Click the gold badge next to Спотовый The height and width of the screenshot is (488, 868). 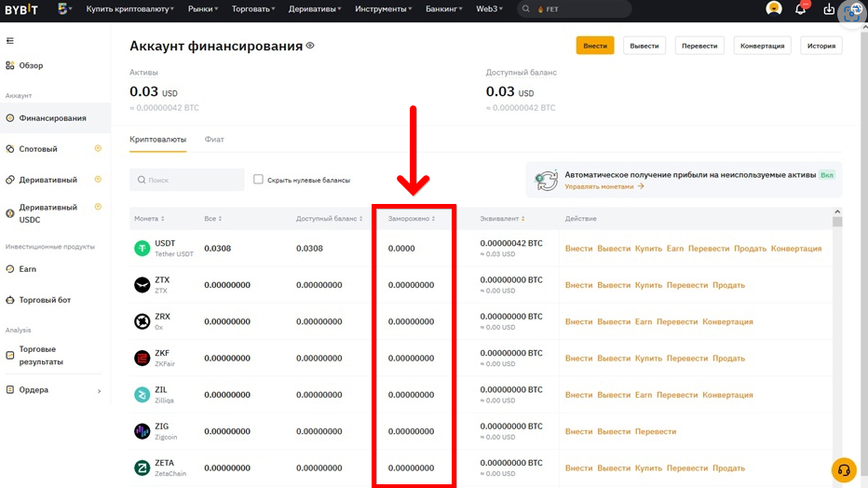click(x=98, y=148)
